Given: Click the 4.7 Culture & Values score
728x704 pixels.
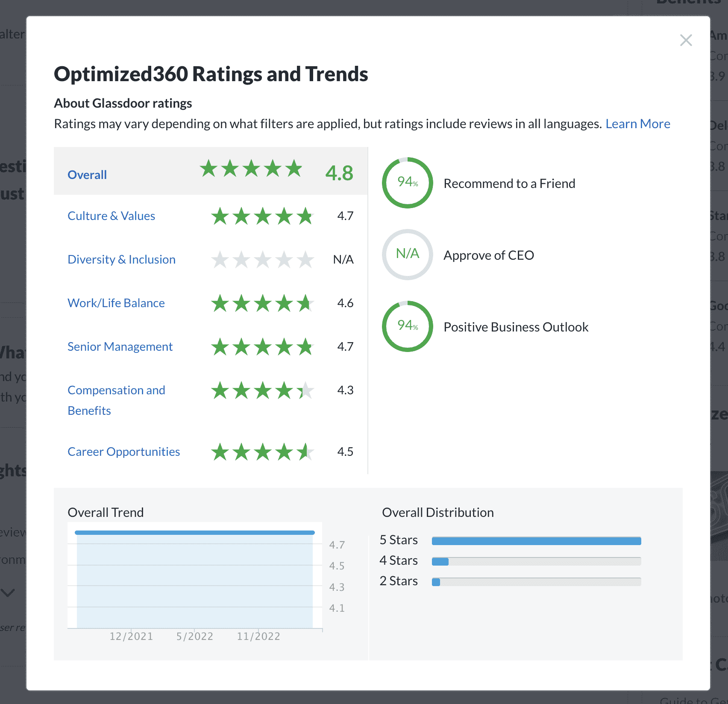Looking at the screenshot, I should pyautogui.click(x=345, y=216).
